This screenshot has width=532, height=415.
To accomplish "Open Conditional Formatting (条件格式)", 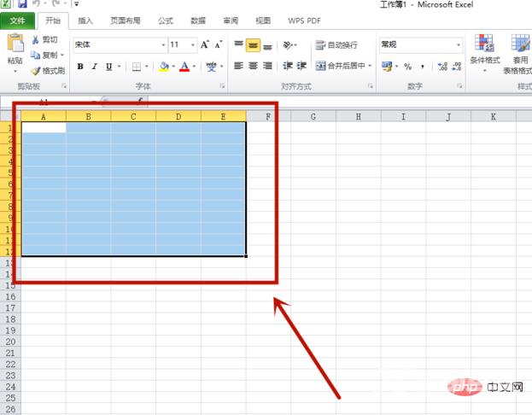I will point(483,51).
